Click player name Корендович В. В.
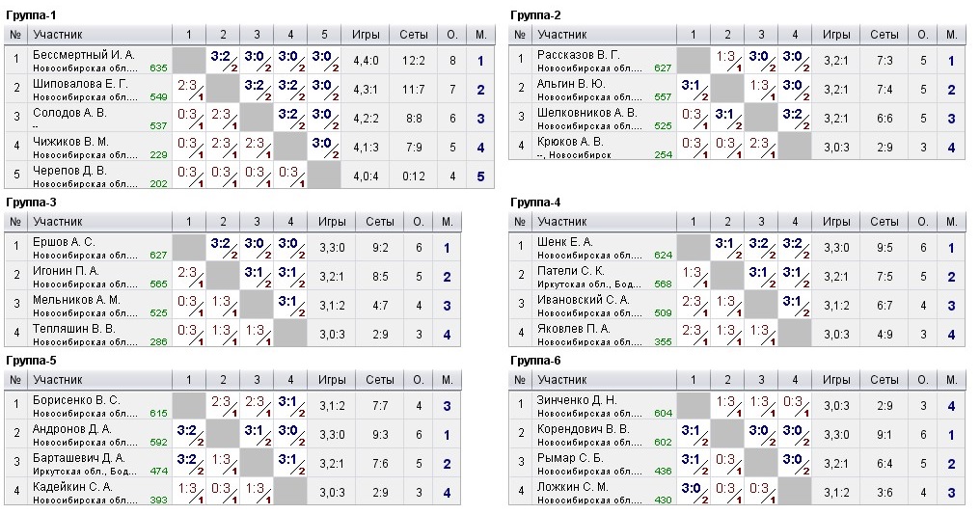The width and height of the screenshot is (980, 514). pos(583,428)
